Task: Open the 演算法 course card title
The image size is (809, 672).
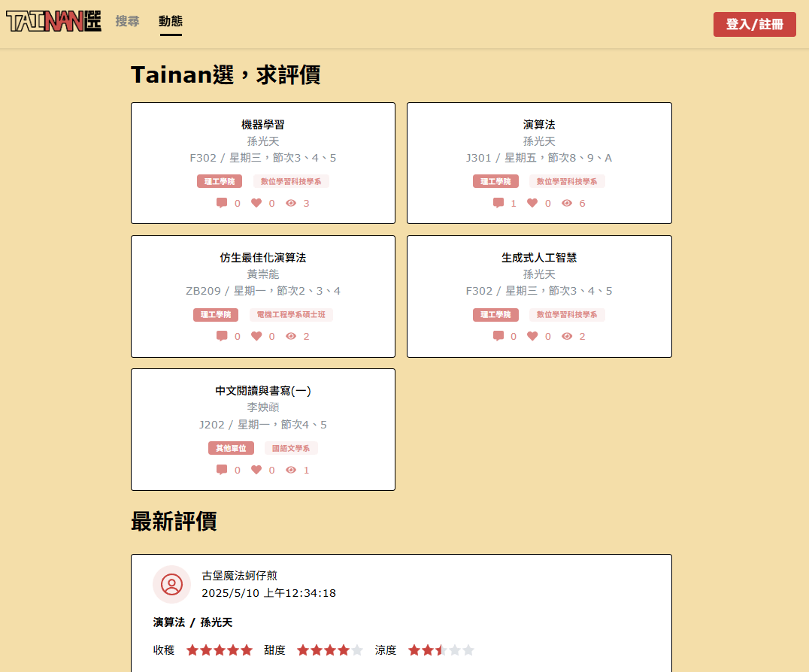Action: click(x=539, y=124)
